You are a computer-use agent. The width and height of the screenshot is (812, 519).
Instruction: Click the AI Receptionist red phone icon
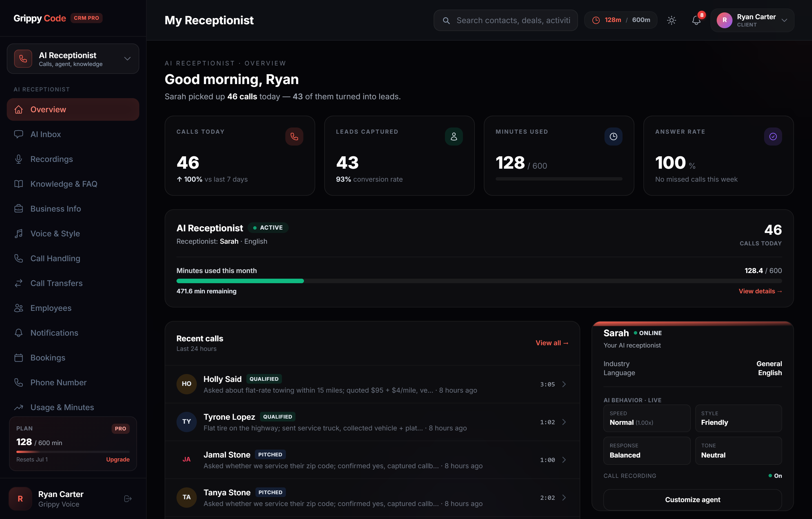[23, 59]
